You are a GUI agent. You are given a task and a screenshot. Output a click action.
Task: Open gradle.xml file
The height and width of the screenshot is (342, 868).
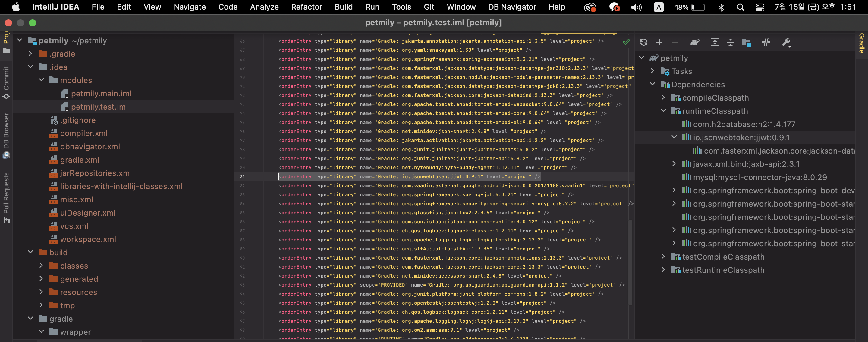pyautogui.click(x=80, y=160)
